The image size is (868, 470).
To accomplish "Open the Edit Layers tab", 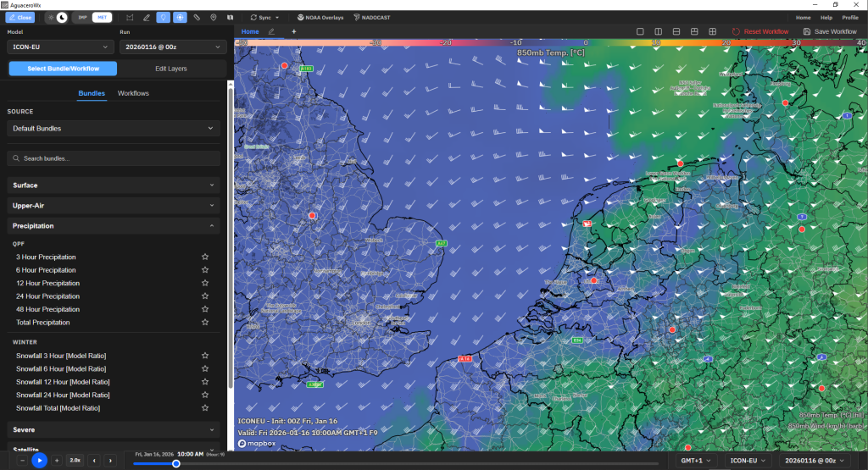I will tap(171, 69).
